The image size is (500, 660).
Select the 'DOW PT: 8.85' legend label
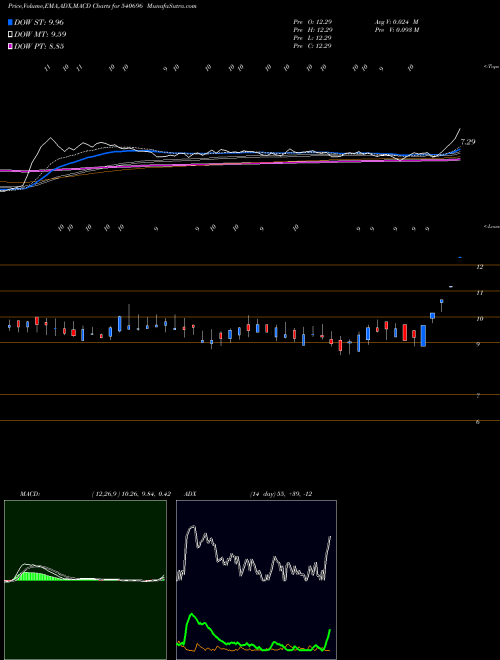(x=39, y=46)
